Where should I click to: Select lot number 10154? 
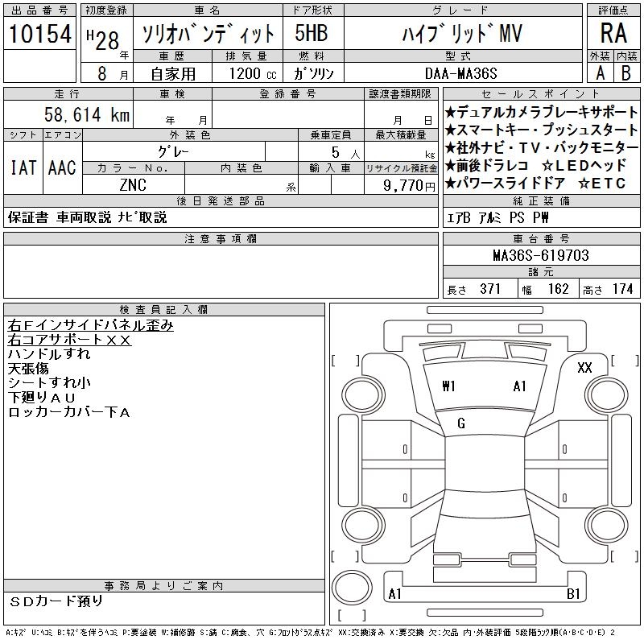click(x=39, y=33)
